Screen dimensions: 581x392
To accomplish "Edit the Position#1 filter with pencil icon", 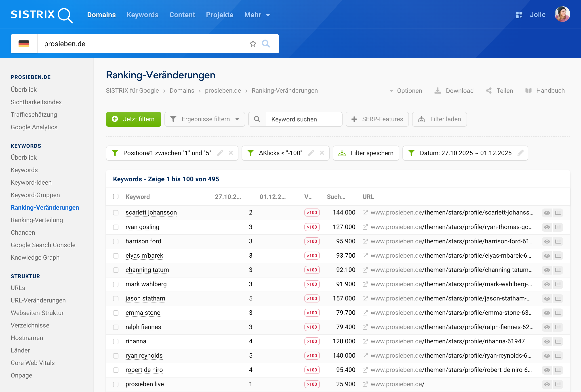I will pos(220,153).
